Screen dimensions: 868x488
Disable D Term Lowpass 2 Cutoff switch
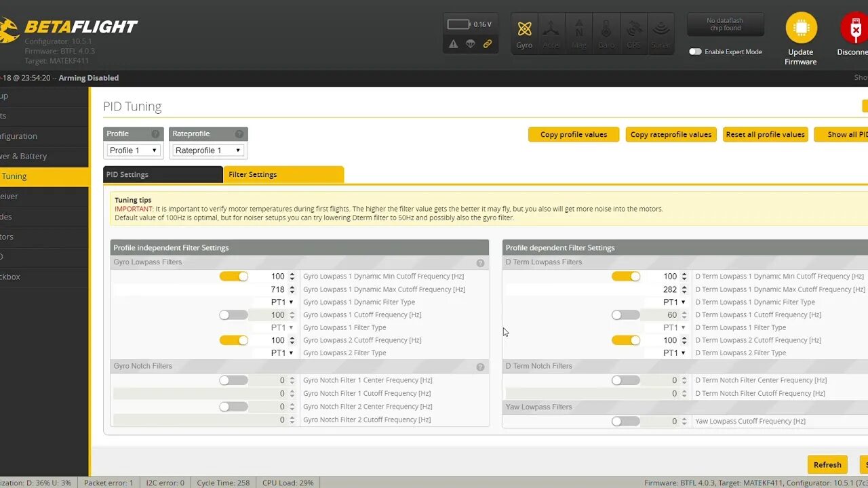[626, 340]
